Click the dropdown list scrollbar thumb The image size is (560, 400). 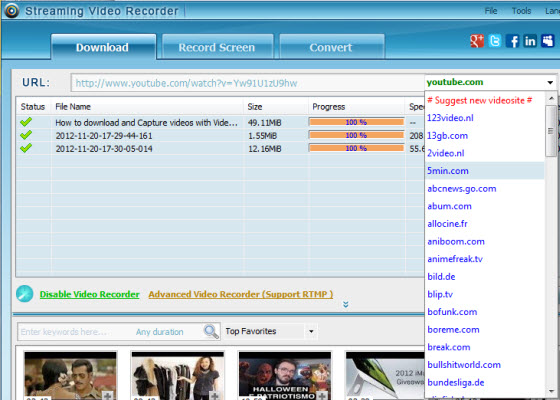pos(551,131)
